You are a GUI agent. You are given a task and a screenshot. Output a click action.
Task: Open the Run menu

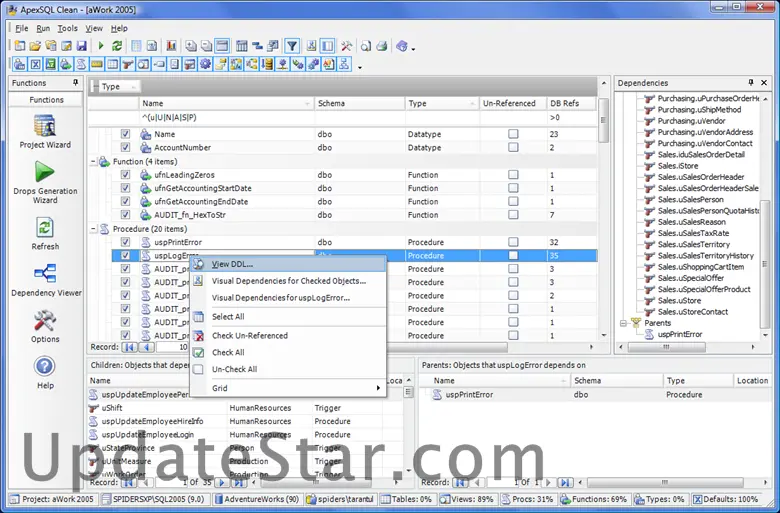43,28
